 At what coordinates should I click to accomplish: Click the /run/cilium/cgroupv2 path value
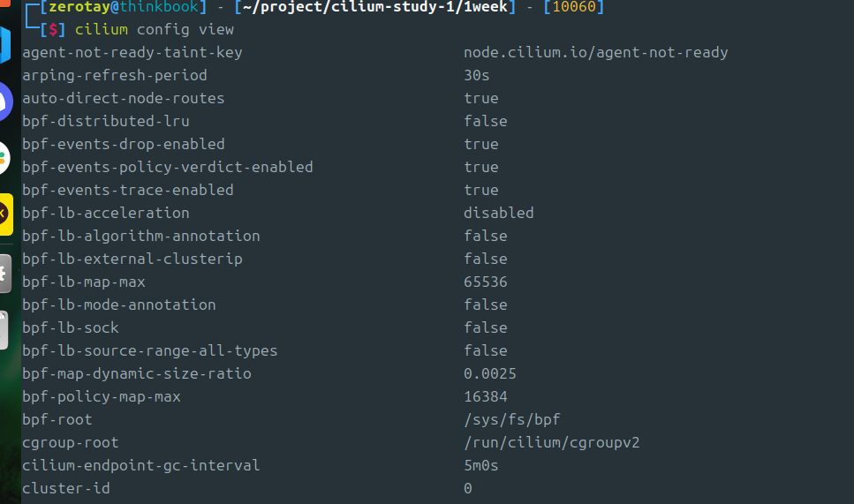tap(552, 442)
